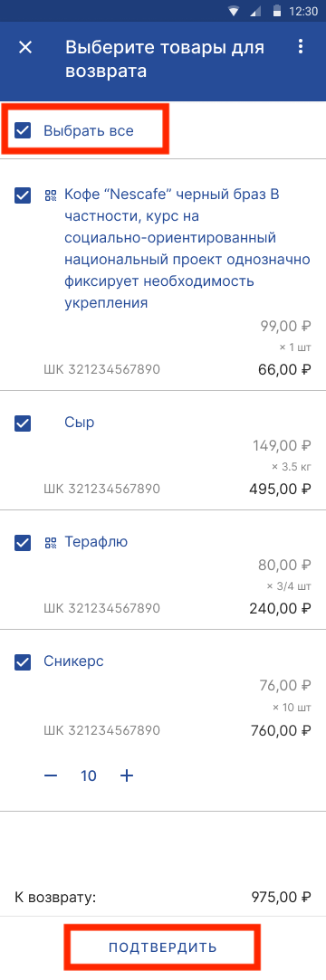326x980 pixels.
Task: Uncheck the Выбрать все checkbox
Action: coord(23,130)
